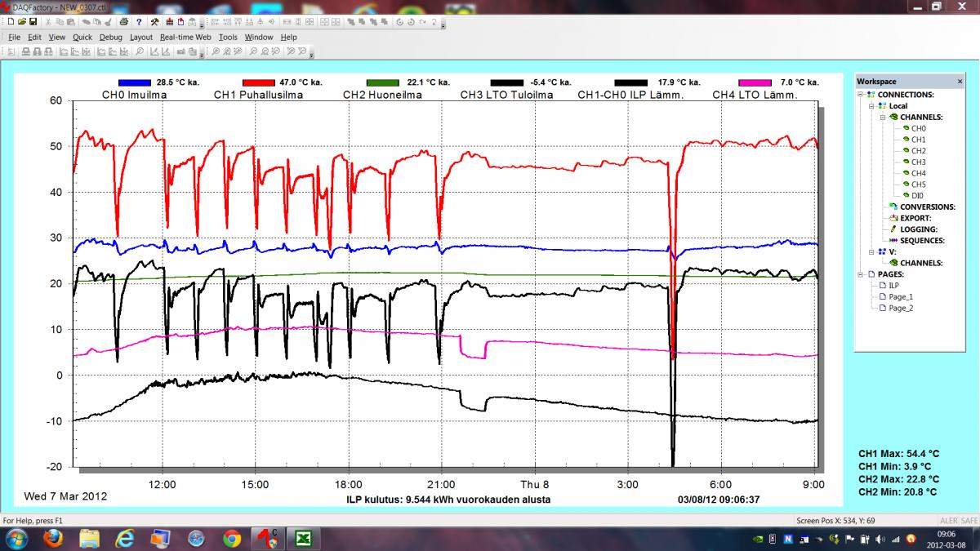The height and width of the screenshot is (551, 980).
Task: Click the blue question mark Help icon
Action: (x=140, y=22)
